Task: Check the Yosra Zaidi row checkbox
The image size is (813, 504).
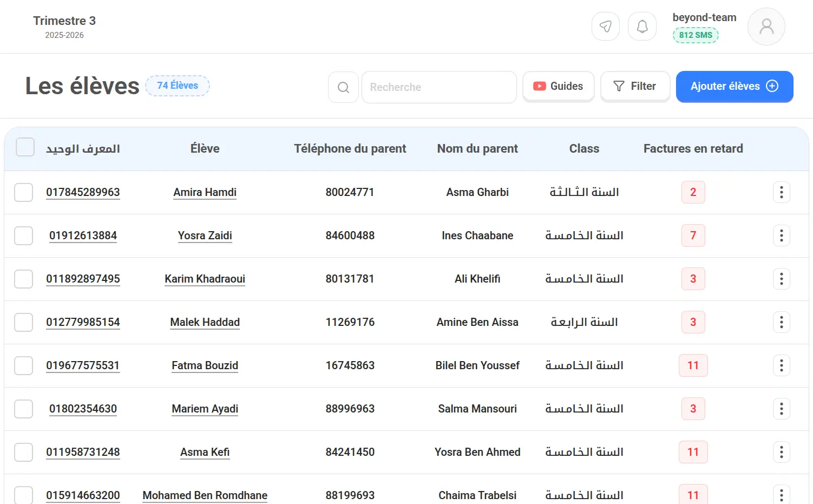Action: [x=24, y=235]
